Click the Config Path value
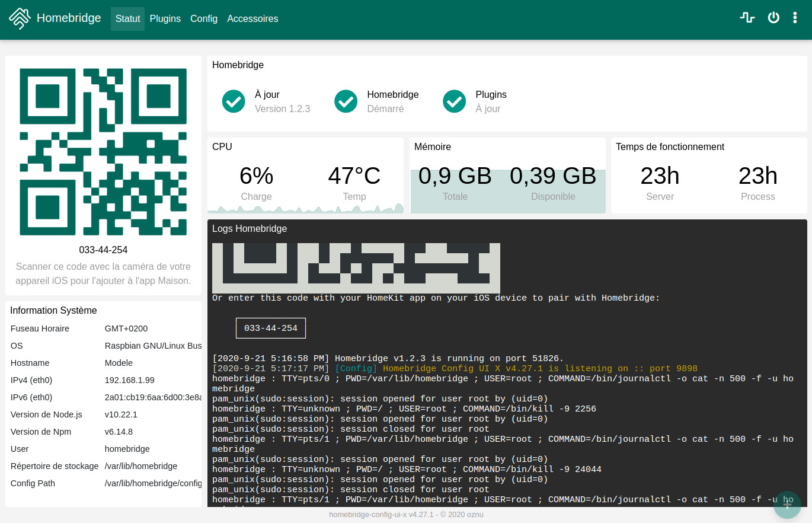The image size is (812, 523). pos(153,483)
